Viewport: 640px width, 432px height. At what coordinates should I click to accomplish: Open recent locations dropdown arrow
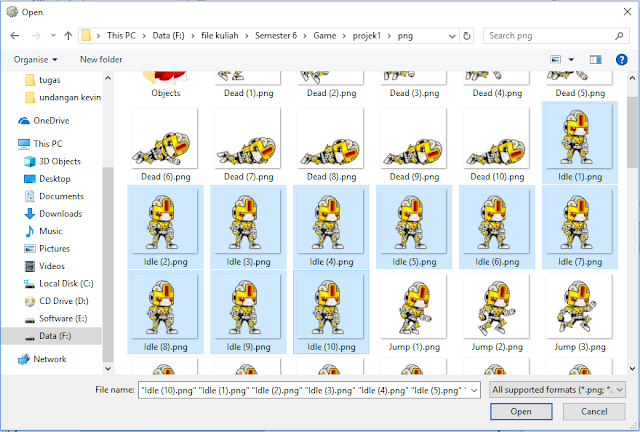point(53,36)
